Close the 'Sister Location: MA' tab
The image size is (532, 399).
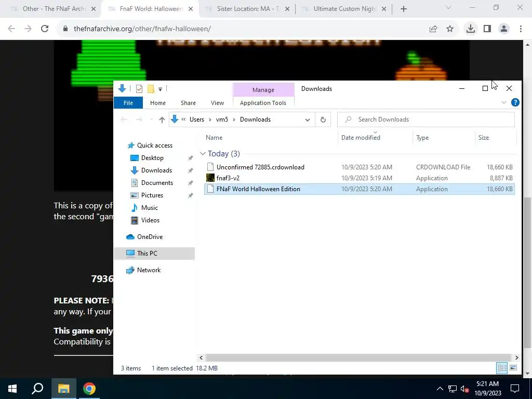287,9
